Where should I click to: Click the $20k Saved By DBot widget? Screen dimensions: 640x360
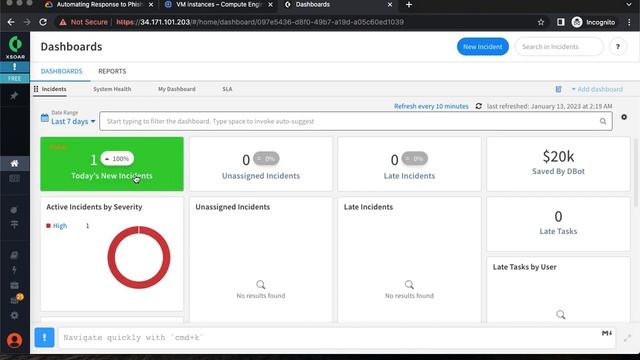point(558,164)
